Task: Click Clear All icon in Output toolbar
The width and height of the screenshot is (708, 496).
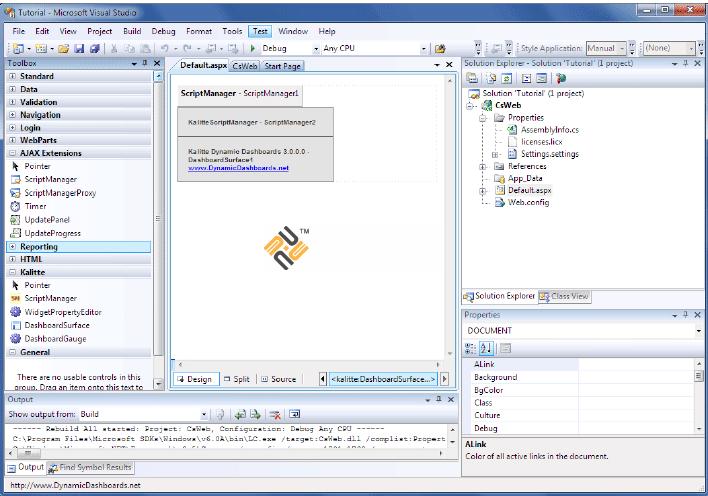Action: coord(275,414)
